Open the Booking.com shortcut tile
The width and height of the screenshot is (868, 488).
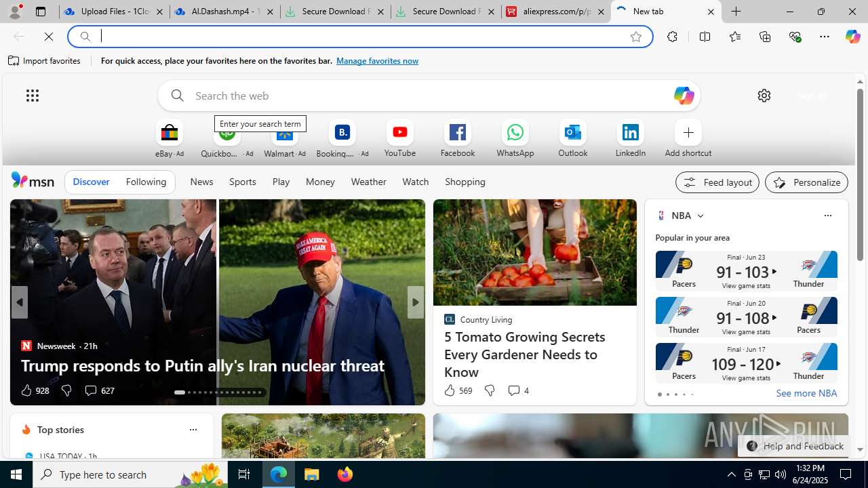[342, 139]
